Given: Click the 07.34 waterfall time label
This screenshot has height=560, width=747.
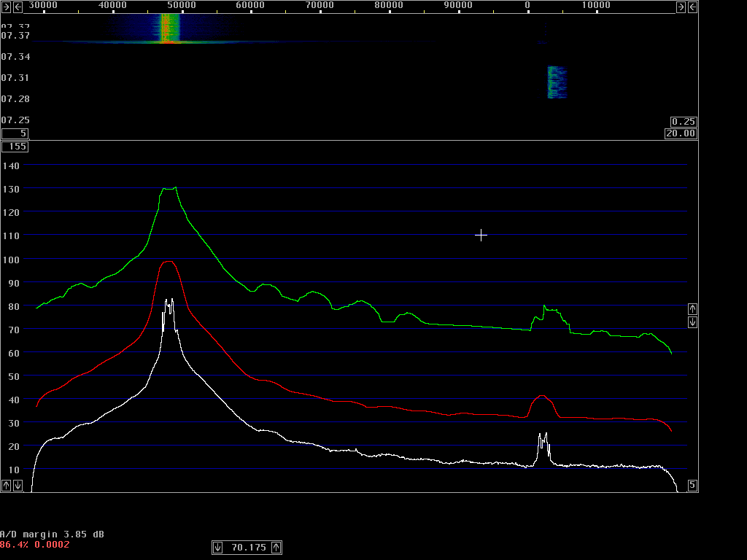Looking at the screenshot, I should tap(15, 57).
